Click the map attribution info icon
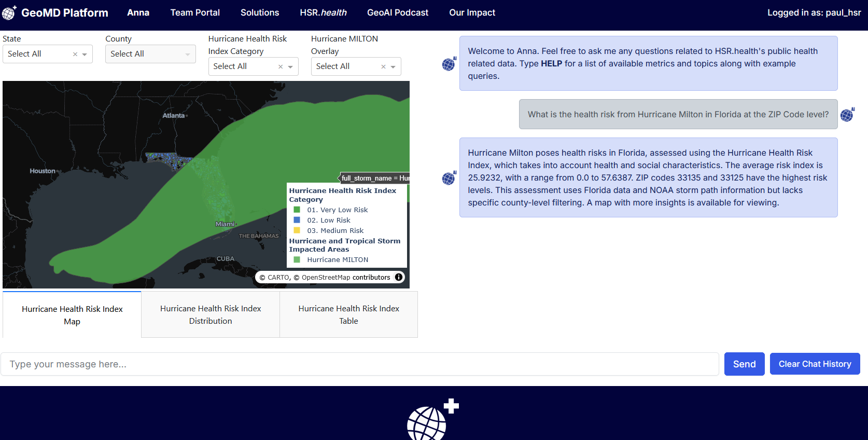Image resolution: width=868 pixels, height=440 pixels. point(398,277)
